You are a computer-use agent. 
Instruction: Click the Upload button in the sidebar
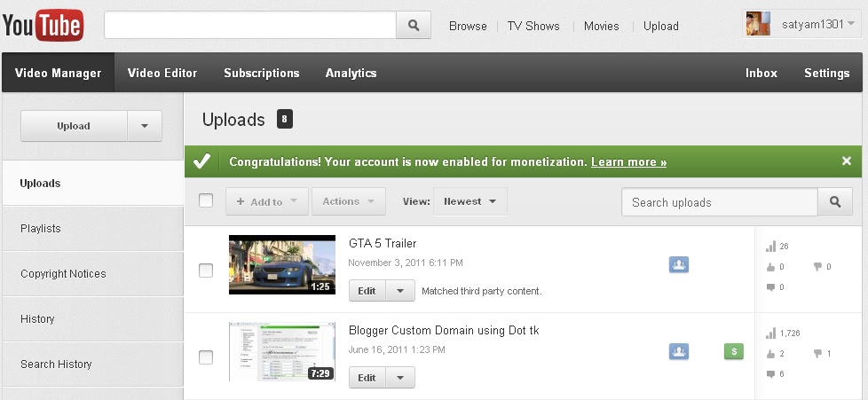[x=74, y=126]
